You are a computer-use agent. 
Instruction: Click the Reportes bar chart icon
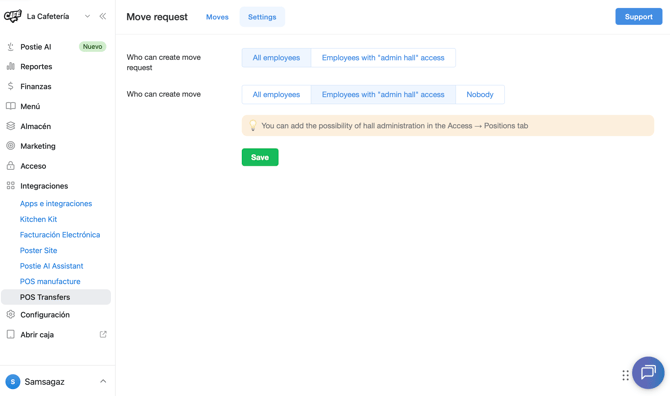tap(11, 66)
